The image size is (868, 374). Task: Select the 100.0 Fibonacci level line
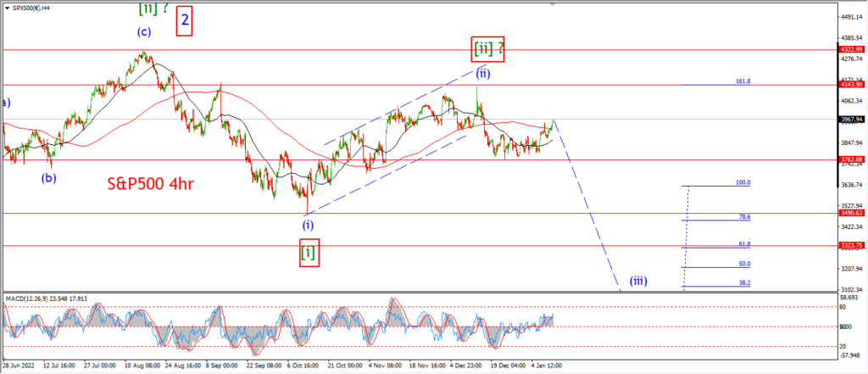coord(715,186)
